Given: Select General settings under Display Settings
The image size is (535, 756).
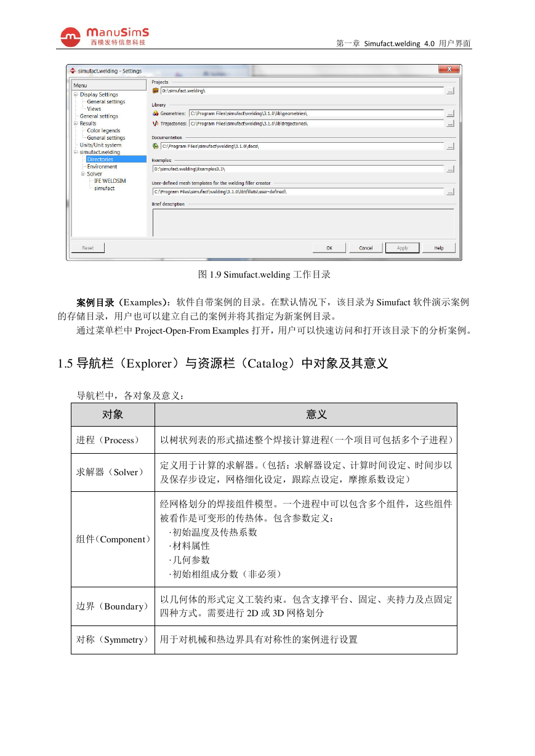Looking at the screenshot, I should (x=106, y=102).
